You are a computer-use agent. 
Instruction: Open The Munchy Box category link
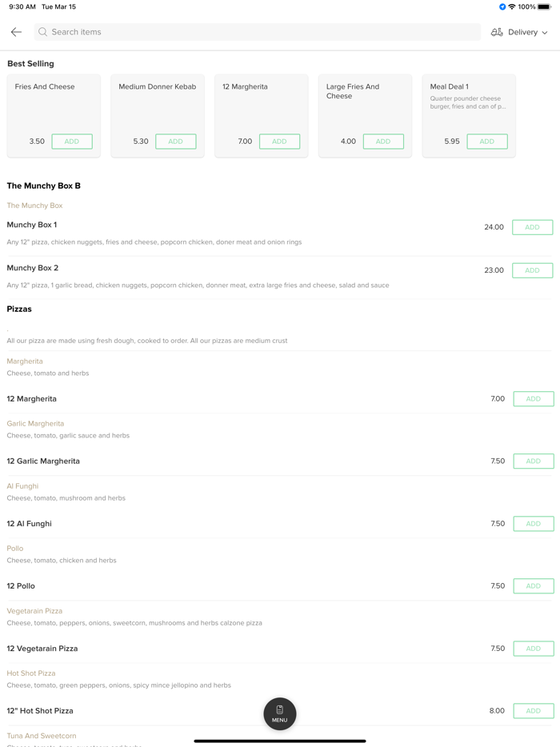click(x=34, y=206)
